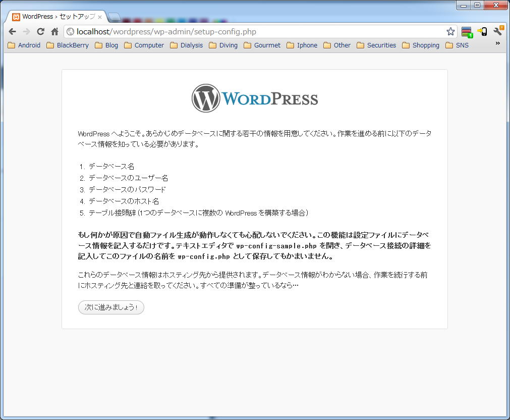
Task: Click the テーブル接頭辞 list item
Action: click(198, 213)
